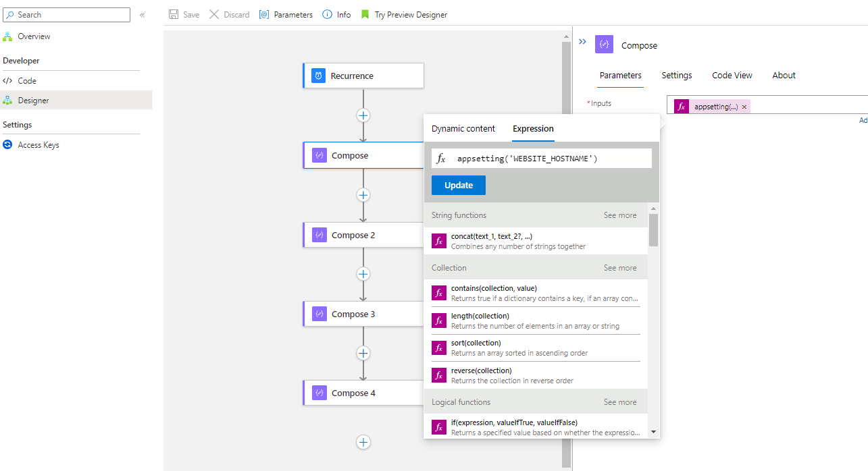This screenshot has height=471, width=868.
Task: Click the function list scrollbar down arrow
Action: (x=653, y=432)
